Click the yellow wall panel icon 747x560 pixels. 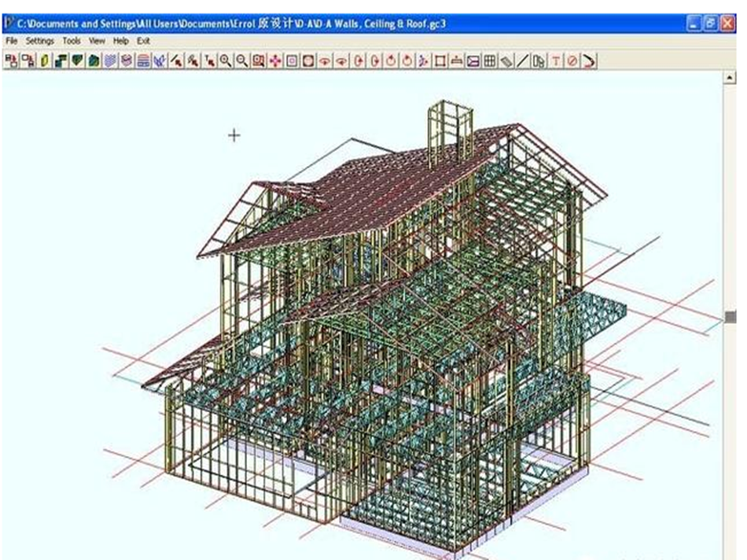44,61
